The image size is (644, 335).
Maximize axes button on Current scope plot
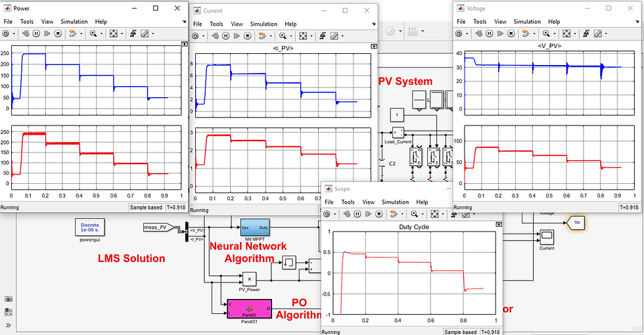coord(374,47)
